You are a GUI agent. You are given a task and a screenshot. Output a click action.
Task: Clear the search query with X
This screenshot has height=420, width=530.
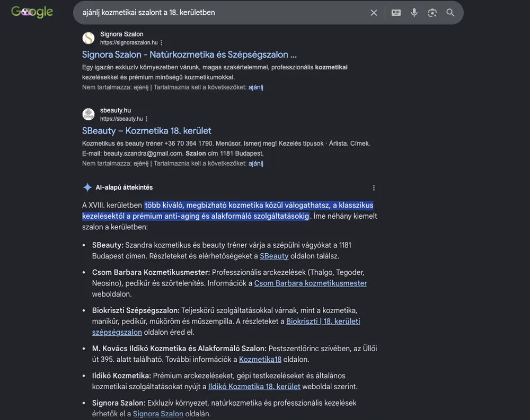pyautogui.click(x=374, y=13)
